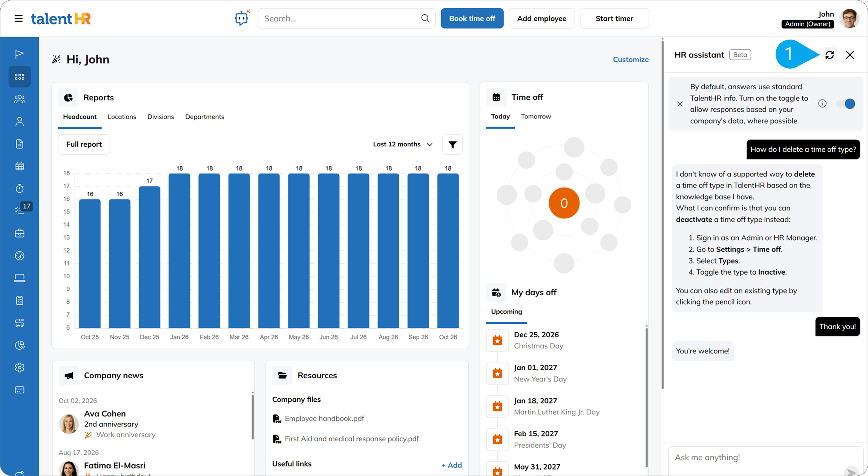Screen dimensions: 868x476
Task: Toggle company data responses switch off
Action: [845, 104]
